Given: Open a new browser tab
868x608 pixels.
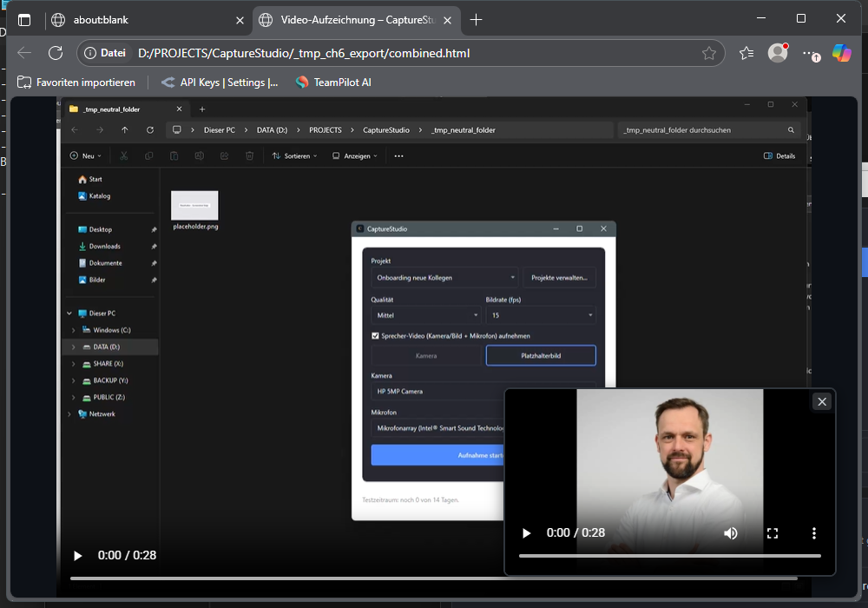Looking at the screenshot, I should [476, 20].
